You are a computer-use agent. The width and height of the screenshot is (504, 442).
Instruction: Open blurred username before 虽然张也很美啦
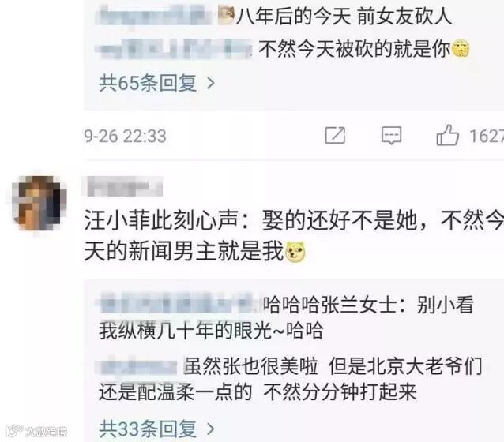pos(137,366)
